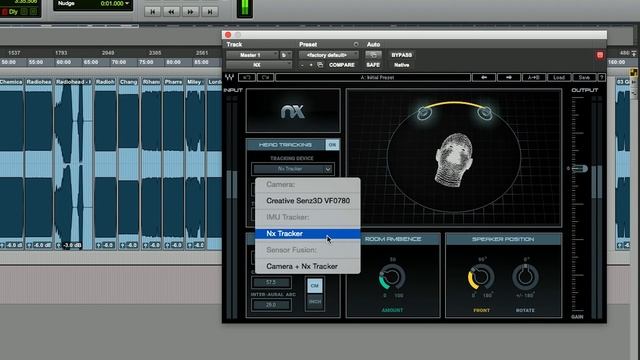Choose Nx Tracker menu item
The width and height of the screenshot is (640, 360).
coord(308,233)
